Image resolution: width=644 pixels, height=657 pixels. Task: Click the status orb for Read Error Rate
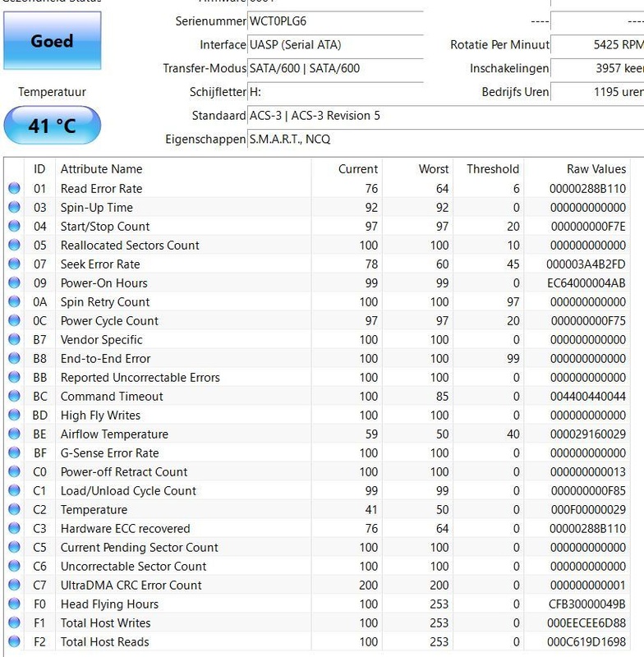click(14, 188)
